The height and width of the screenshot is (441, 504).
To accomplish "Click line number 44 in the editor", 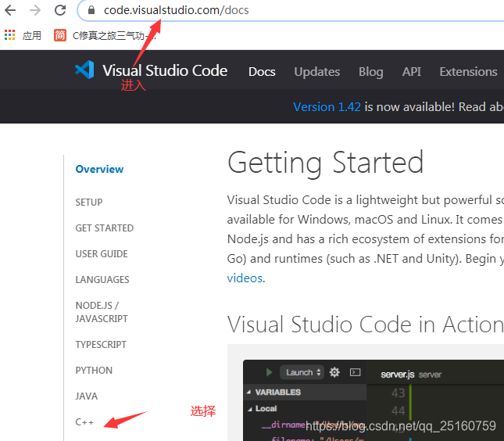I will pos(399,411).
